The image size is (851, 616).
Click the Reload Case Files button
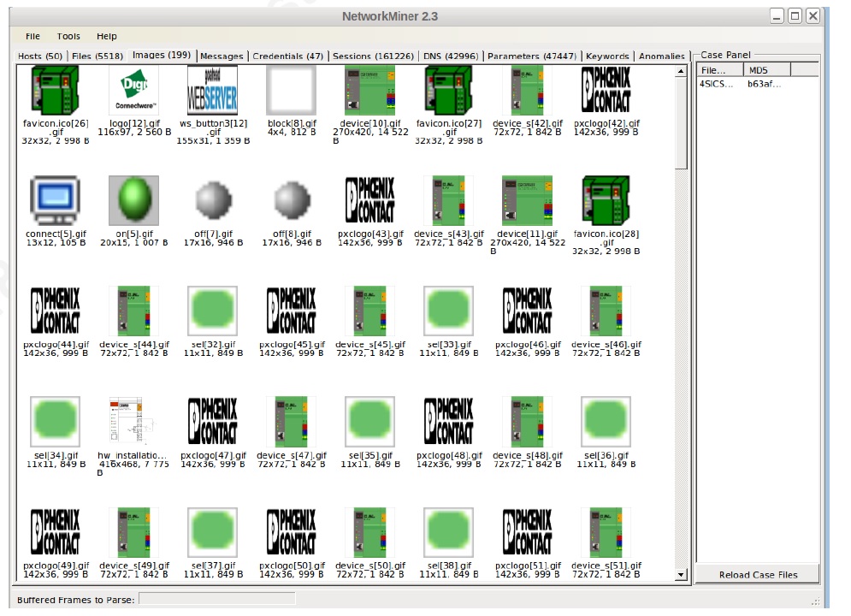(758, 575)
